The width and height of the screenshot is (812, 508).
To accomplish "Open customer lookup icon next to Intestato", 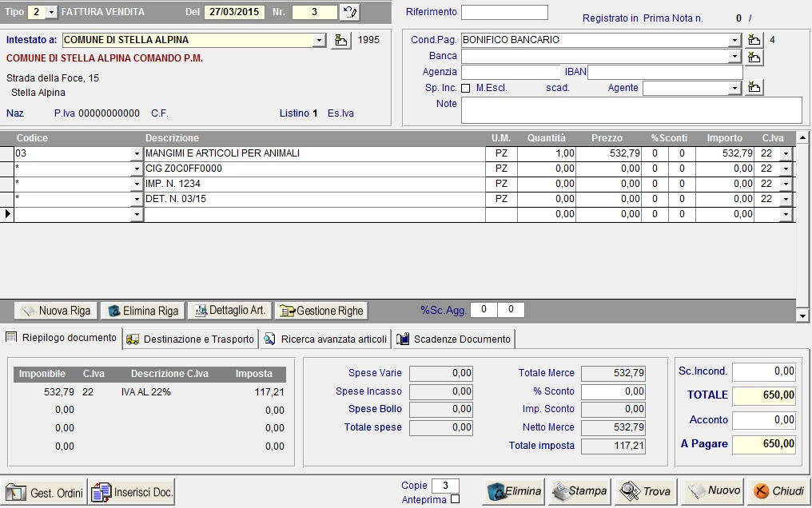I will tap(340, 40).
